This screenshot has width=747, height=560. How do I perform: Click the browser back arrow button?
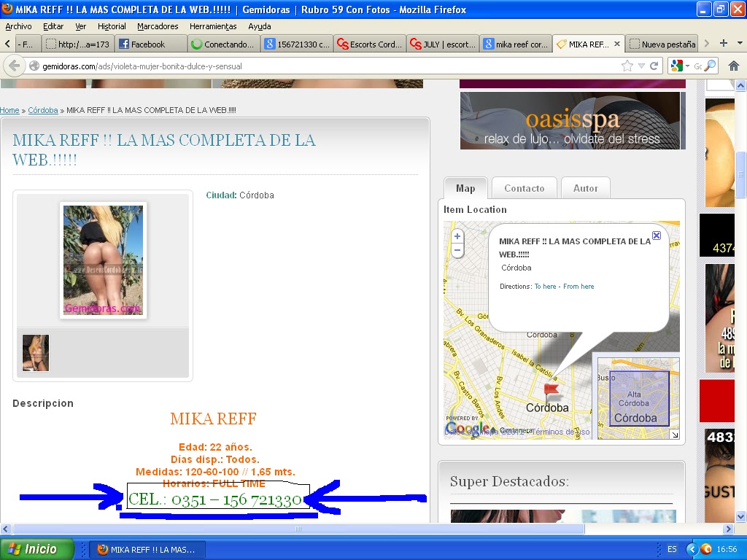[15, 66]
